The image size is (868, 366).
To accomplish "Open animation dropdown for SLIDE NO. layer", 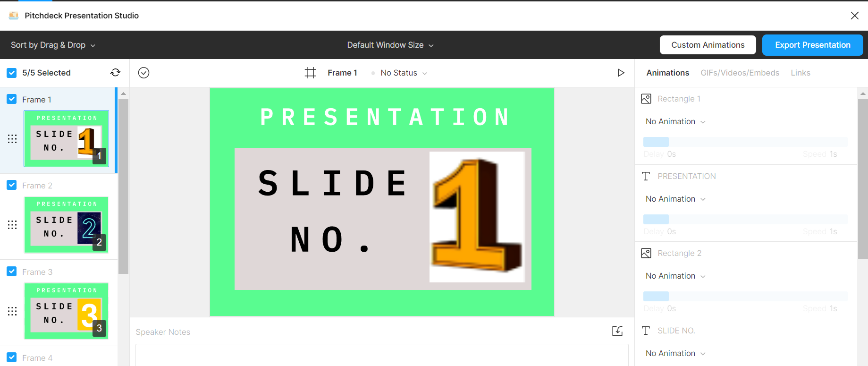I will [675, 353].
